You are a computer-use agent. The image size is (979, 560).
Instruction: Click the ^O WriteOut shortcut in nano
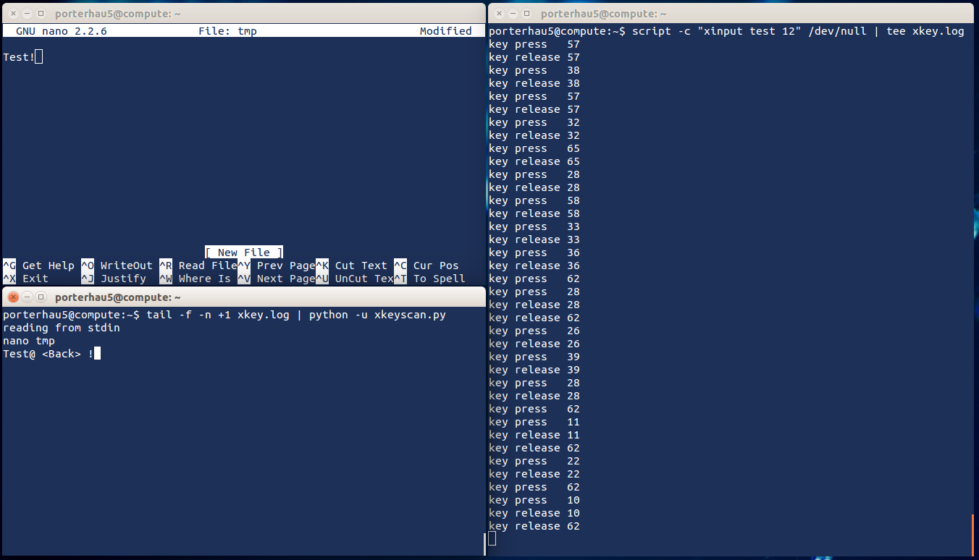(x=117, y=266)
